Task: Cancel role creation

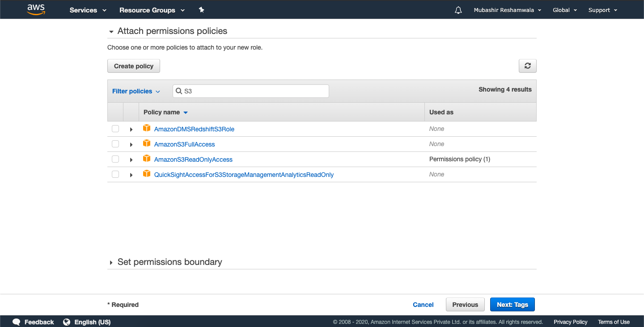Action: pyautogui.click(x=423, y=305)
